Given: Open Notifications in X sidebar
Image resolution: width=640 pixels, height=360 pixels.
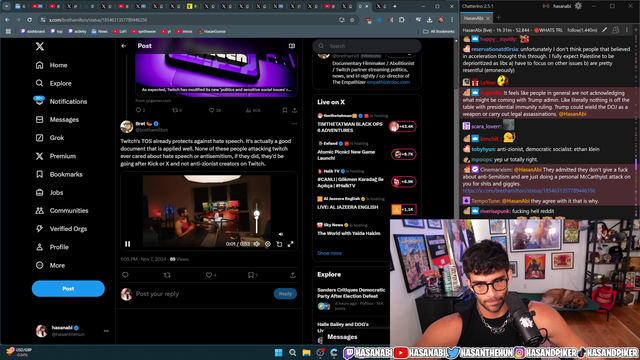Looking at the screenshot, I should [61, 101].
